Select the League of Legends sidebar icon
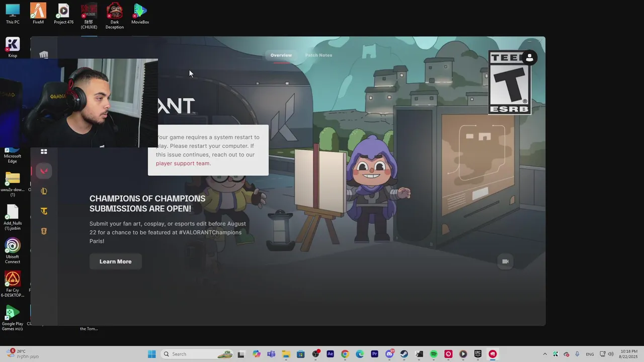Image resolution: width=644 pixels, height=362 pixels. [x=44, y=191]
